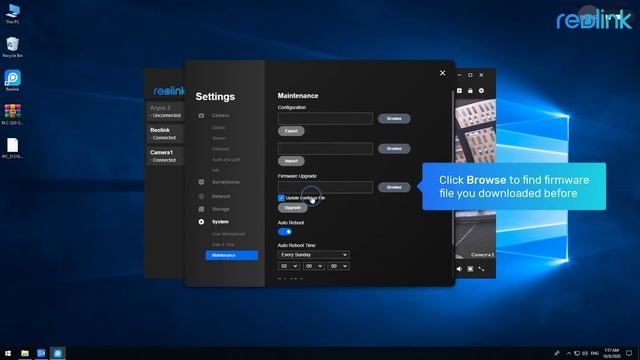640x360 pixels.
Task: Click the Export button
Action: [x=291, y=131]
